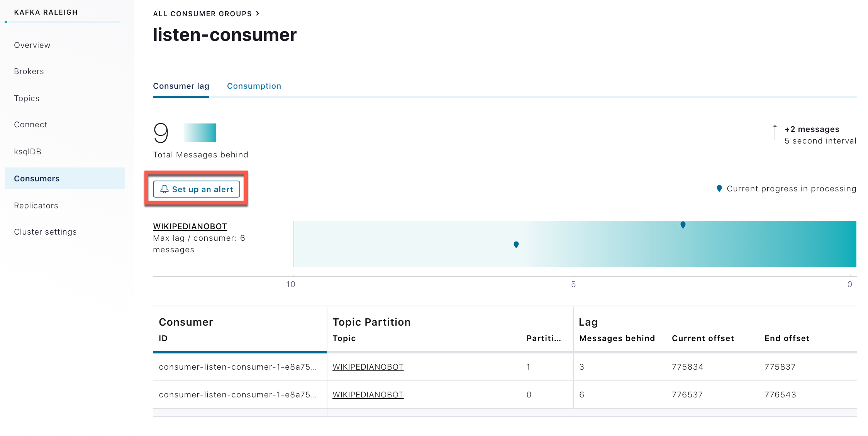Open WIKIPEDIANOBOT topic link for partition 0
The width and height of the screenshot is (868, 436).
(368, 395)
